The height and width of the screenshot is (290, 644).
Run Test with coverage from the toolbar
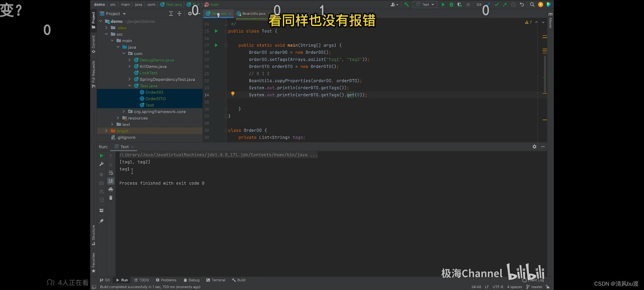(x=460, y=5)
